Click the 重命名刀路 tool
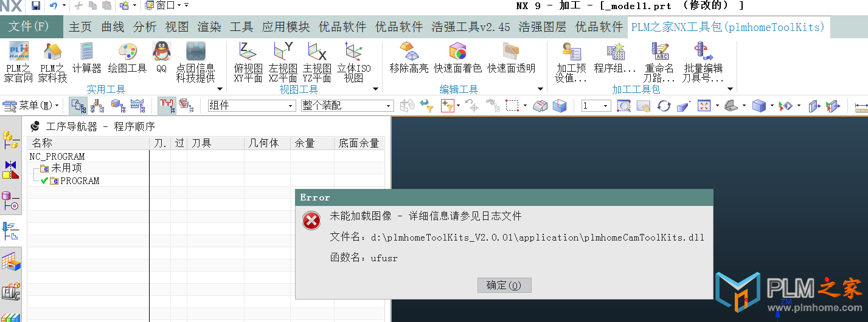This screenshot has height=322, width=868. pos(659,62)
